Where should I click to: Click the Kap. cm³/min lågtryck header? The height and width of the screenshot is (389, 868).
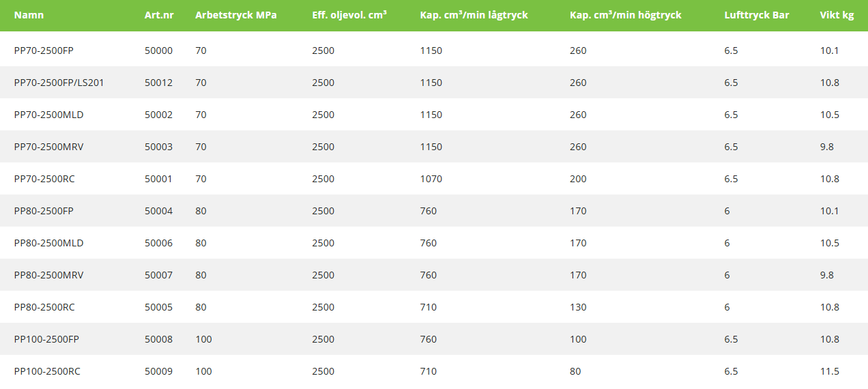coord(474,15)
